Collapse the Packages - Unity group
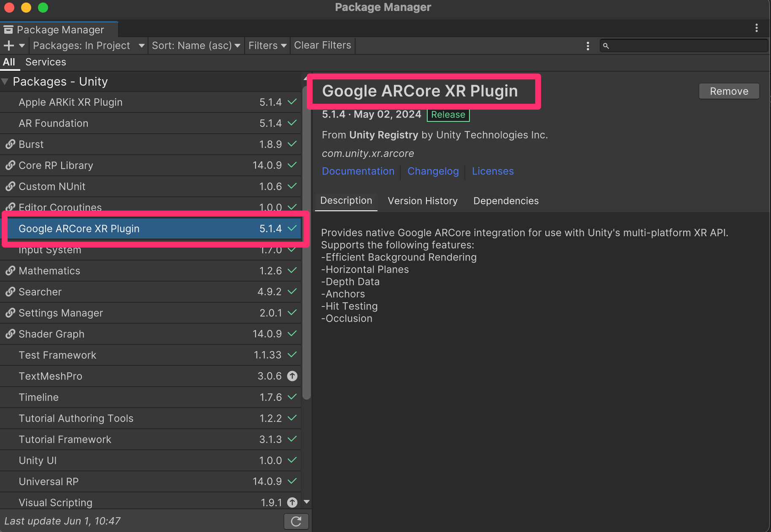The width and height of the screenshot is (771, 532). coord(5,81)
